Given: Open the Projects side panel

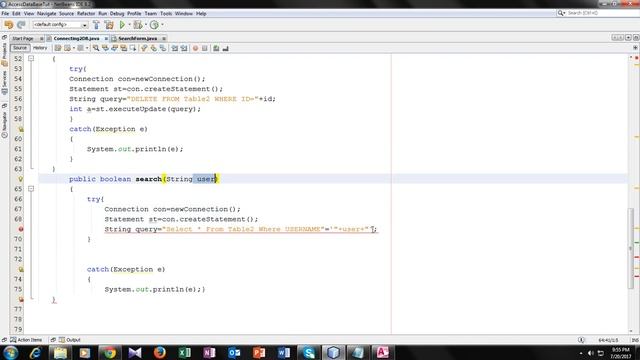Looking at the screenshot, I should click(4, 54).
